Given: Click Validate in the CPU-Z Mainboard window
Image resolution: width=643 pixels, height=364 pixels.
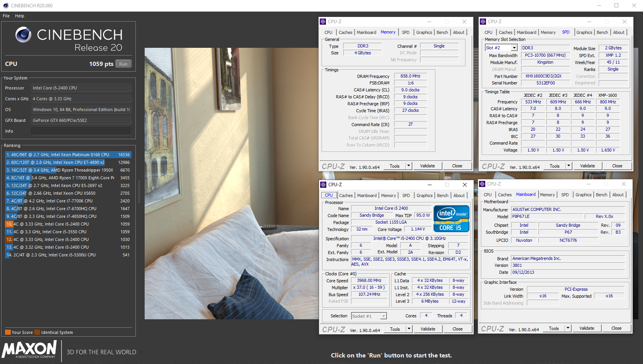Looking at the screenshot, I should [x=586, y=328].
